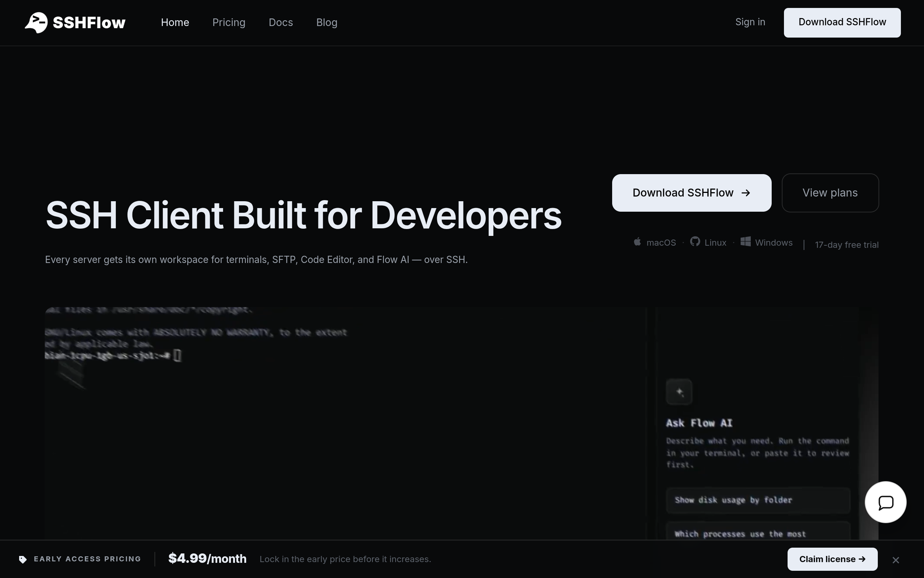This screenshot has width=924, height=578.
Task: Choose 'Show disk usage by folder' suggestion
Action: click(758, 500)
